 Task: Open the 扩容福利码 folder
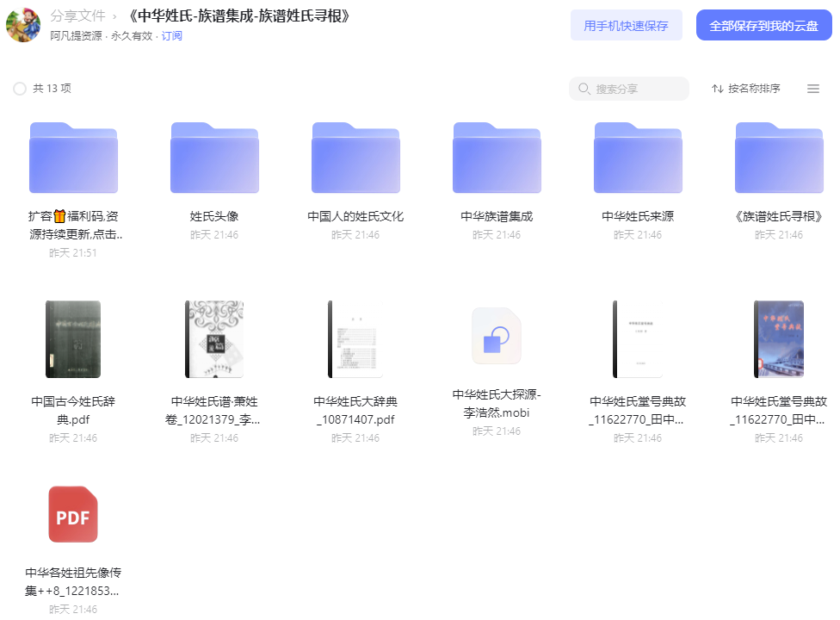(x=73, y=158)
